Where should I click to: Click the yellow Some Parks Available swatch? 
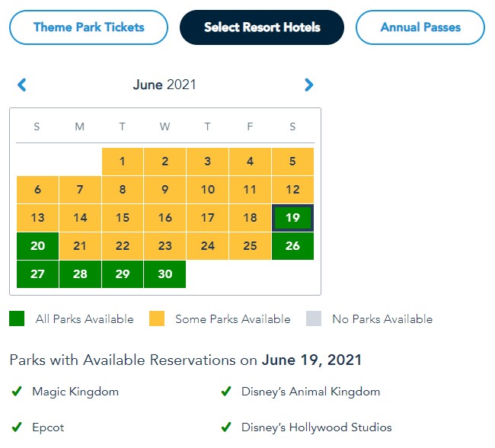pyautogui.click(x=156, y=319)
